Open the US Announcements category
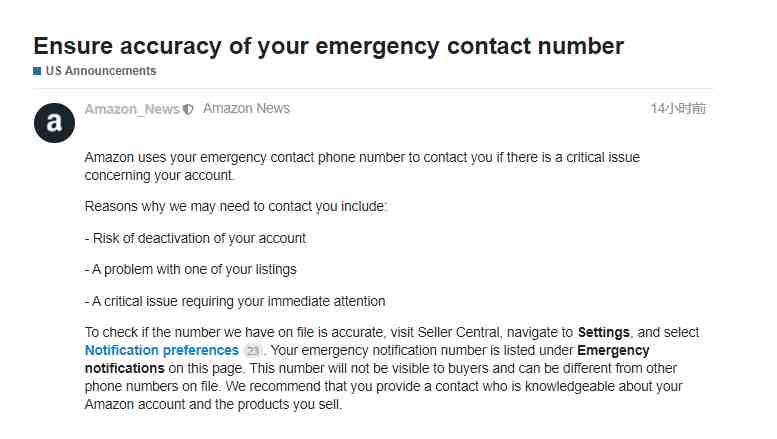The image size is (777, 439). point(101,71)
